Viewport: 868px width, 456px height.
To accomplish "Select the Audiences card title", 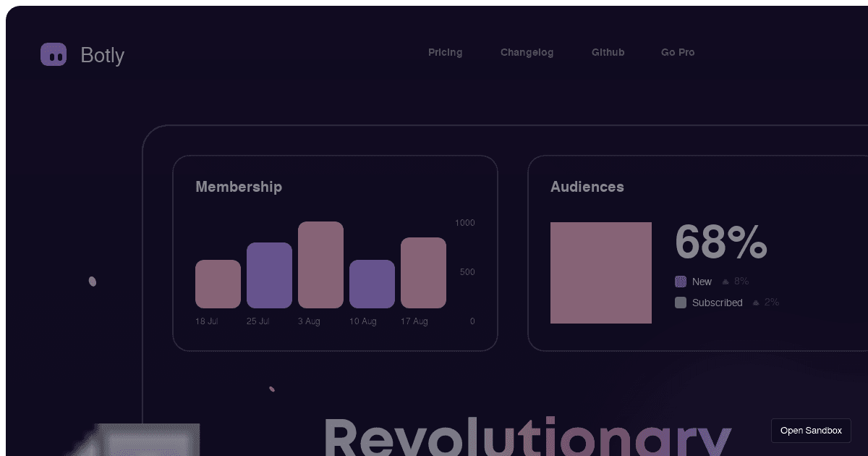I will [587, 187].
